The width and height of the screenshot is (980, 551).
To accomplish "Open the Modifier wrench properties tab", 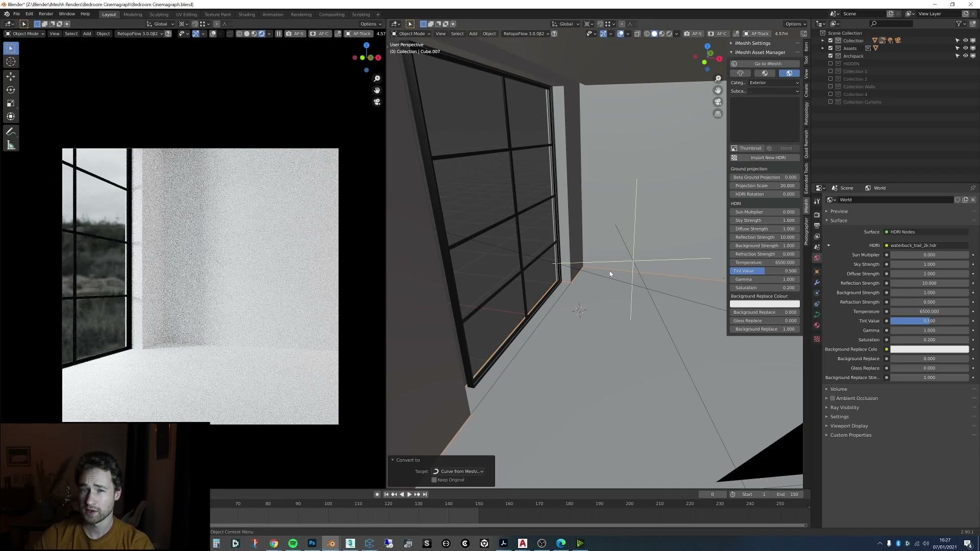I will (x=817, y=282).
